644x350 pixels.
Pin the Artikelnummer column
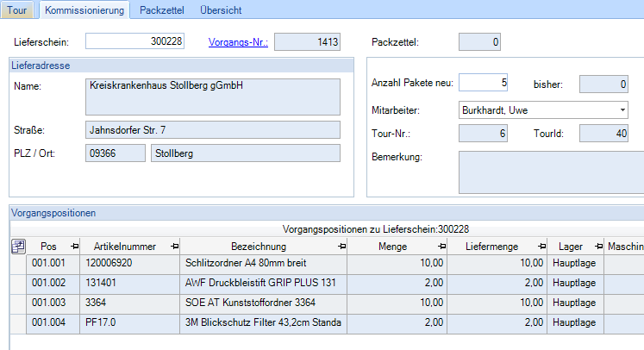point(175,247)
